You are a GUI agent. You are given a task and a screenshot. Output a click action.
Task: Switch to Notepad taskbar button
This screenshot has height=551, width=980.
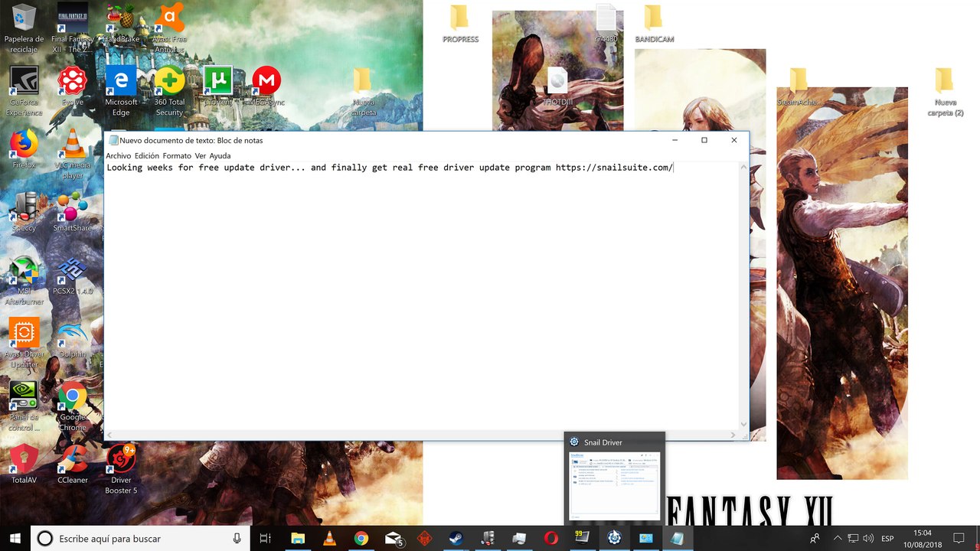pyautogui.click(x=677, y=538)
